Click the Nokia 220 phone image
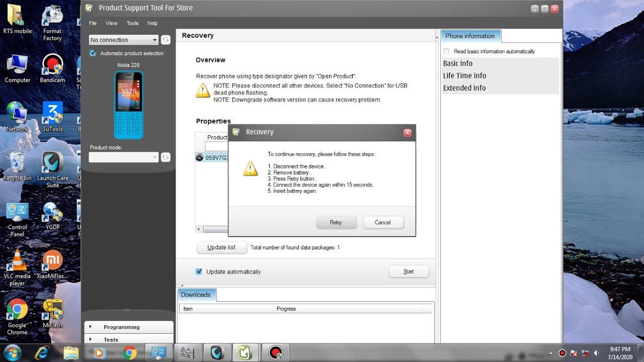644x362 pixels. 129,105
